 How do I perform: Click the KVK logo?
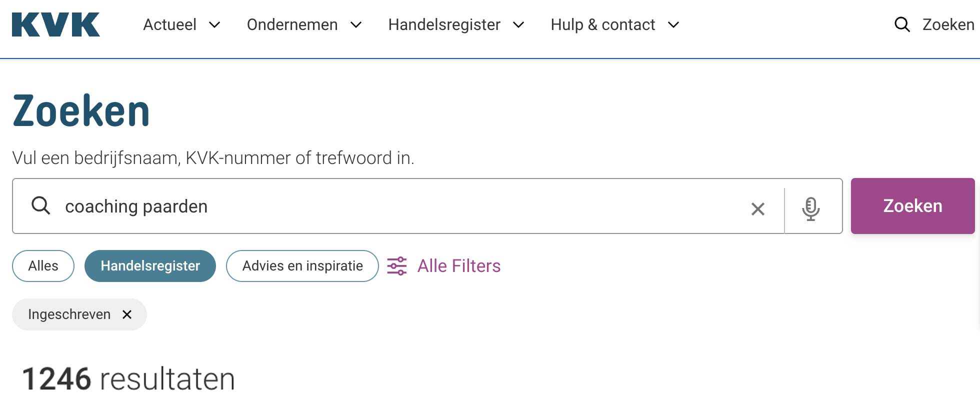coord(55,24)
